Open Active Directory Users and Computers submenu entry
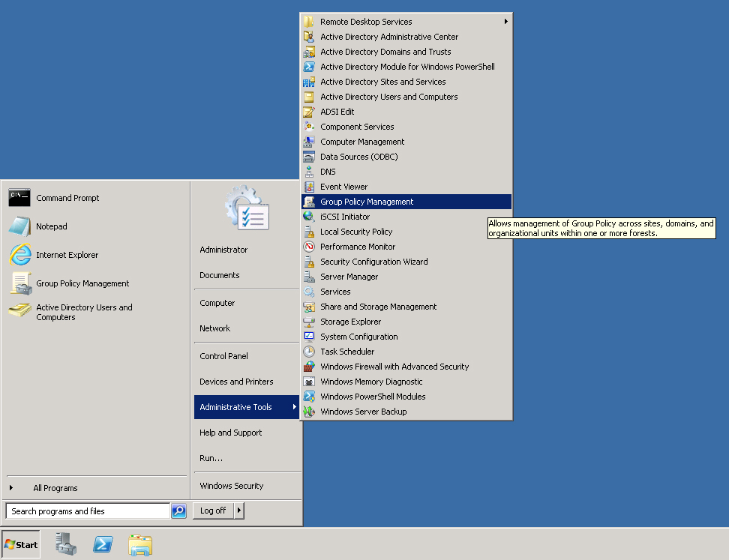Image resolution: width=729 pixels, height=560 pixels. click(x=388, y=97)
